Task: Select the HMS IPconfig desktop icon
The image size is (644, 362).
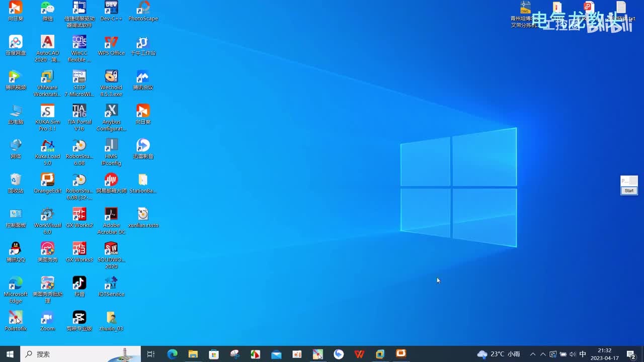Action: click(111, 152)
